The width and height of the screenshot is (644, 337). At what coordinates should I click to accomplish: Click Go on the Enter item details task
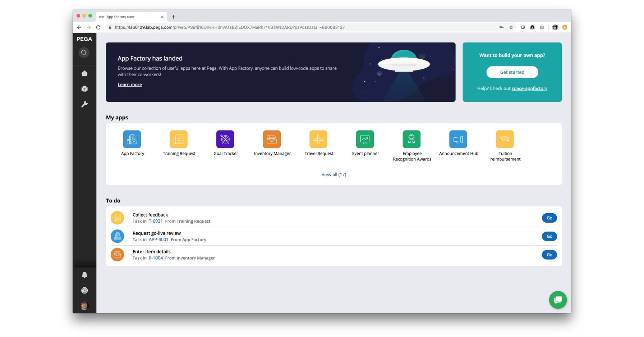pos(549,255)
